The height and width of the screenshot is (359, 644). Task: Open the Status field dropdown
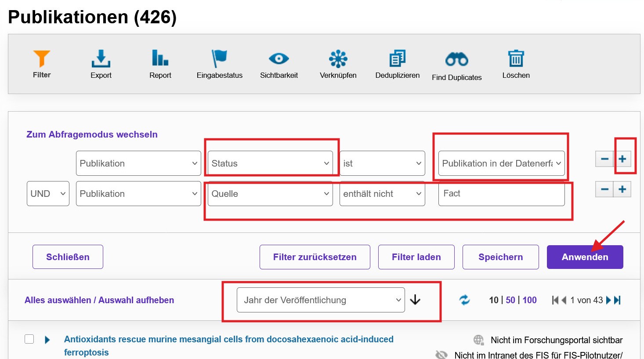click(270, 163)
